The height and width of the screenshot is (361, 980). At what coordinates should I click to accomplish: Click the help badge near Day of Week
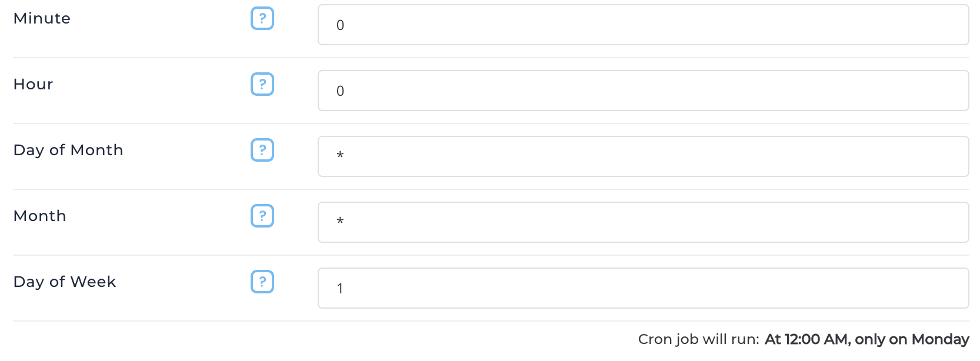[x=262, y=282]
